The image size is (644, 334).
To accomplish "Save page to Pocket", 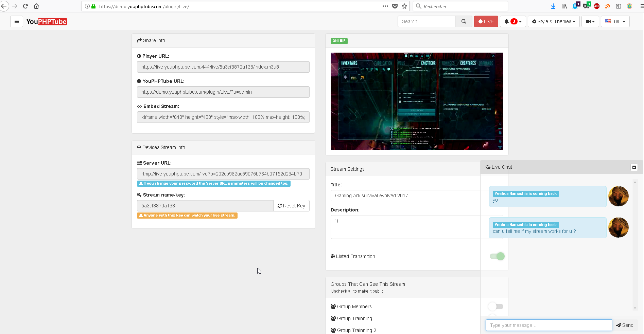I will coord(395,6).
